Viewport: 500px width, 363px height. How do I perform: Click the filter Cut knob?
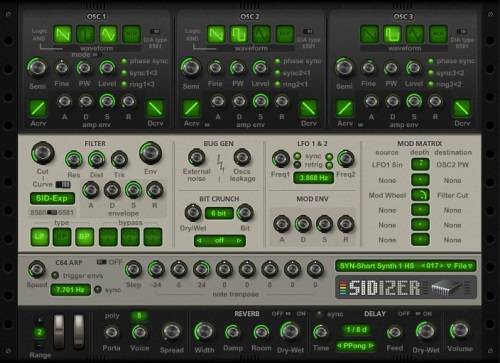pos(43,153)
